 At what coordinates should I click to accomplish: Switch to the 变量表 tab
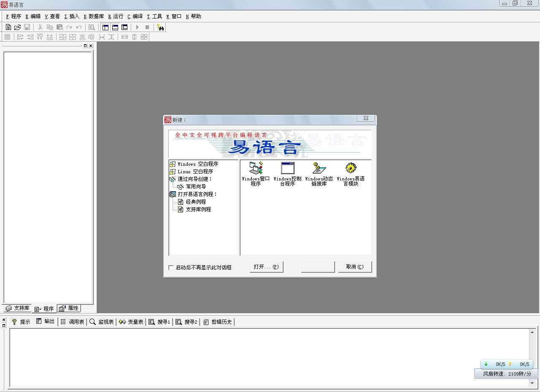coord(131,322)
